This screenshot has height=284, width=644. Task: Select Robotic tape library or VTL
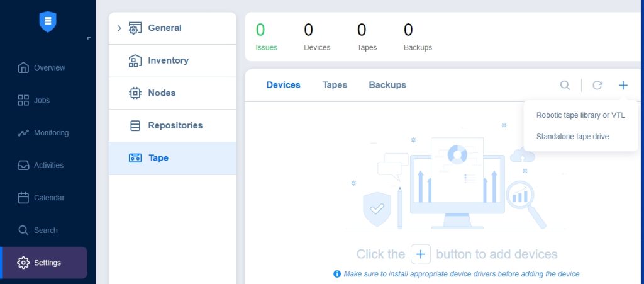point(580,115)
